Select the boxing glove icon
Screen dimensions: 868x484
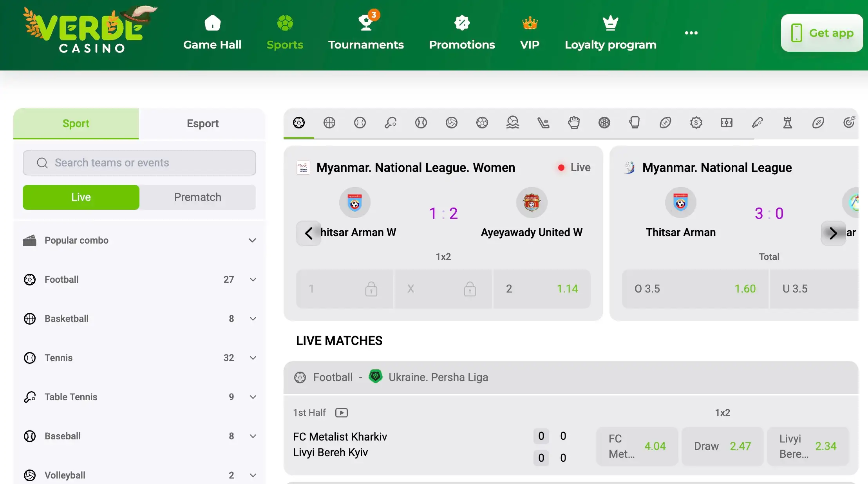635,123
